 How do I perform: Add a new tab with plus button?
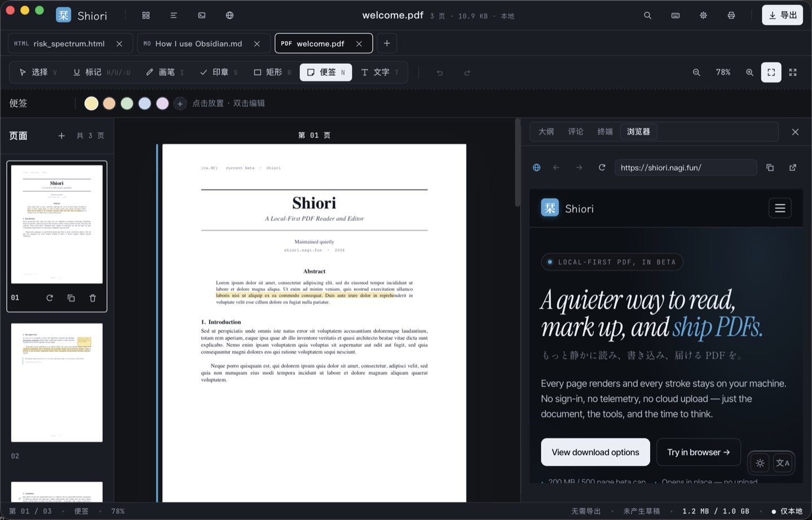click(387, 43)
